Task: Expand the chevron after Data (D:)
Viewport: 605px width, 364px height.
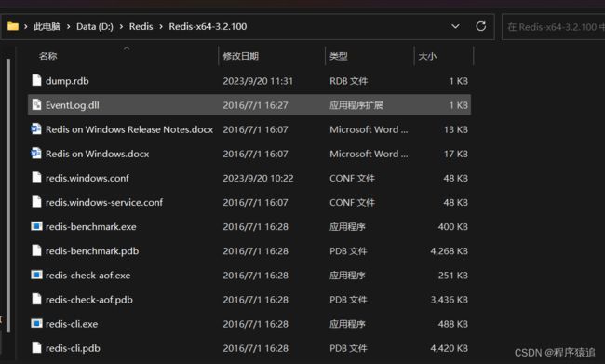Action: [x=121, y=26]
